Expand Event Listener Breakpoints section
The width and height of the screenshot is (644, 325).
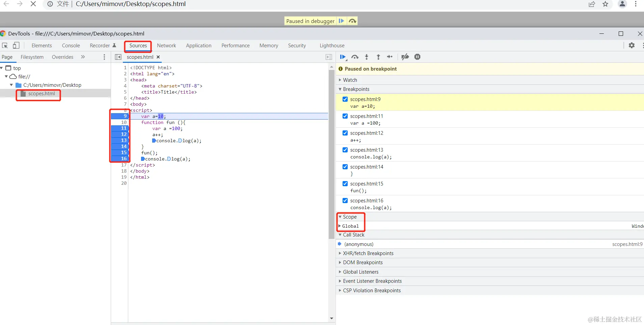[490, 281]
